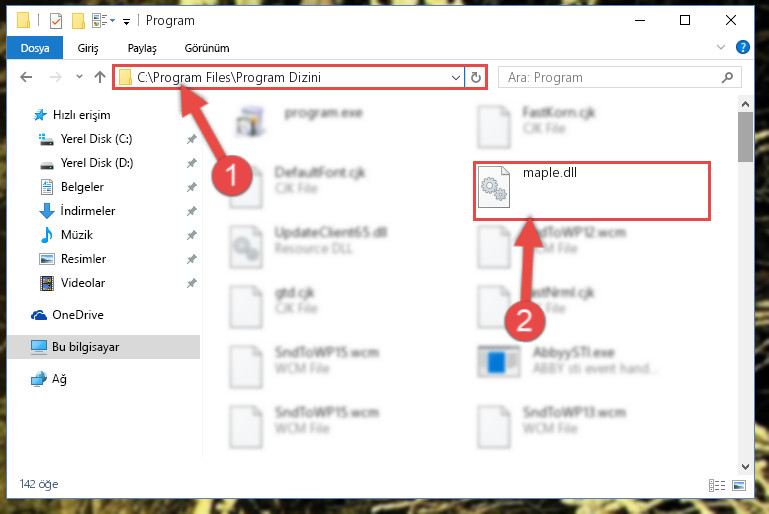Refresh the current folder view

point(476,77)
